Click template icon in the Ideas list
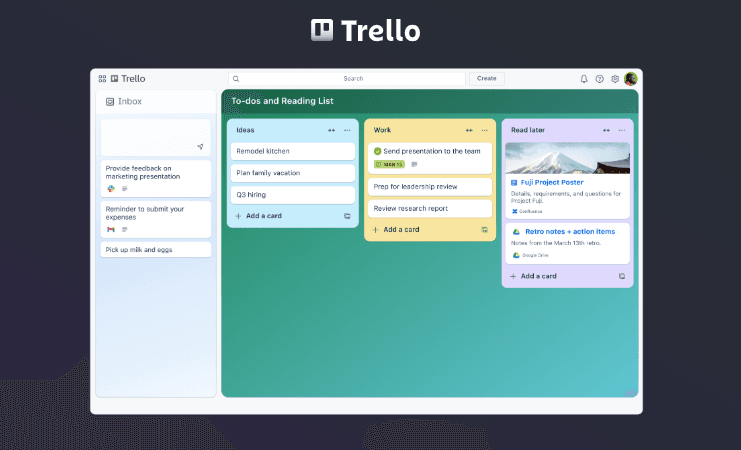 (x=347, y=216)
